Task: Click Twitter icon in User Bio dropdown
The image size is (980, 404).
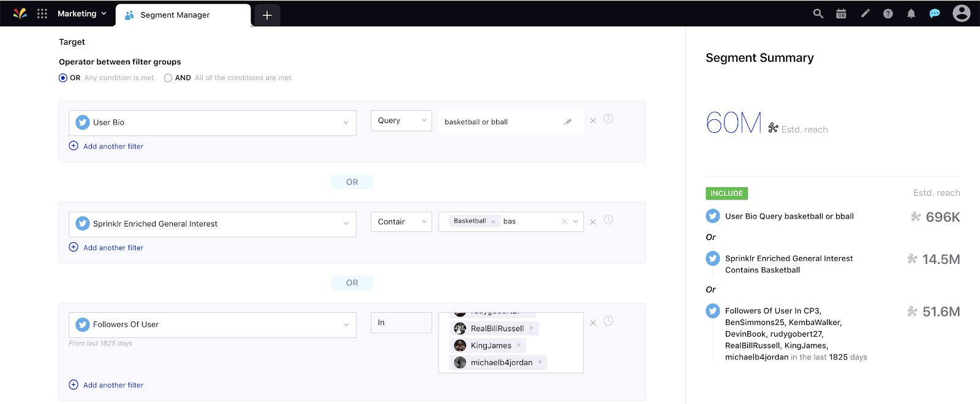Action: click(x=82, y=122)
